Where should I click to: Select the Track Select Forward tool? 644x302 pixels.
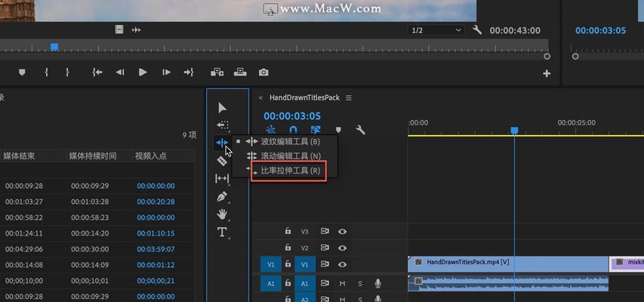pyautogui.click(x=222, y=125)
